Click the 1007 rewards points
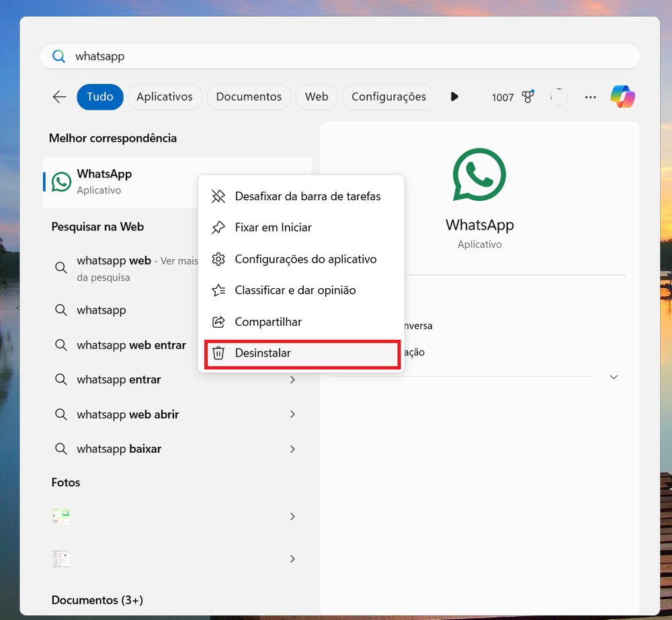The width and height of the screenshot is (672, 620). (502, 97)
